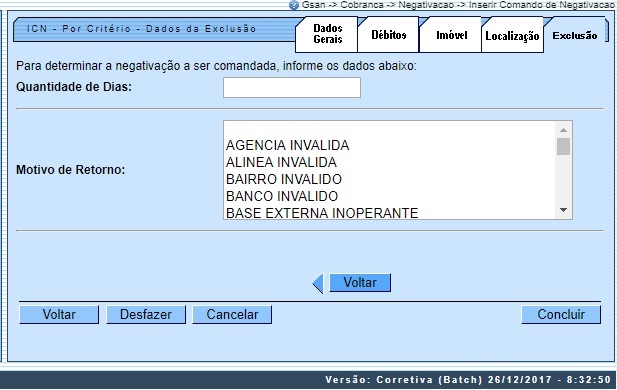Click the Desfazer button

point(146,314)
